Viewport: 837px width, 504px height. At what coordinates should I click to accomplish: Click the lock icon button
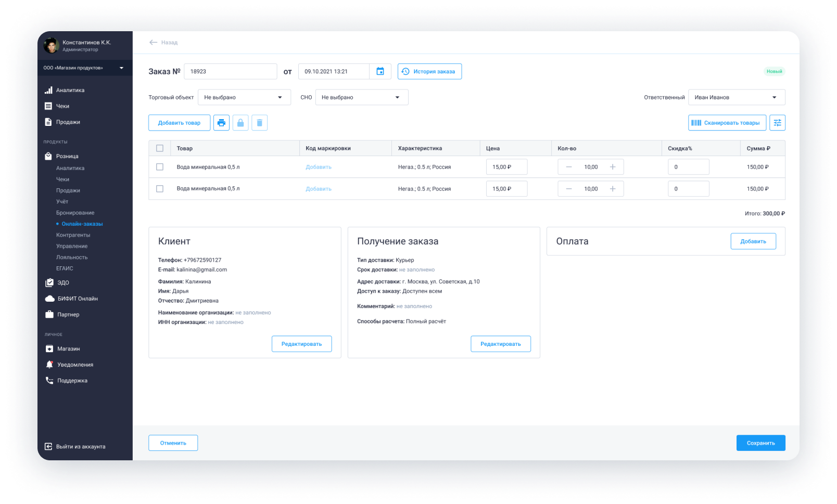point(240,123)
